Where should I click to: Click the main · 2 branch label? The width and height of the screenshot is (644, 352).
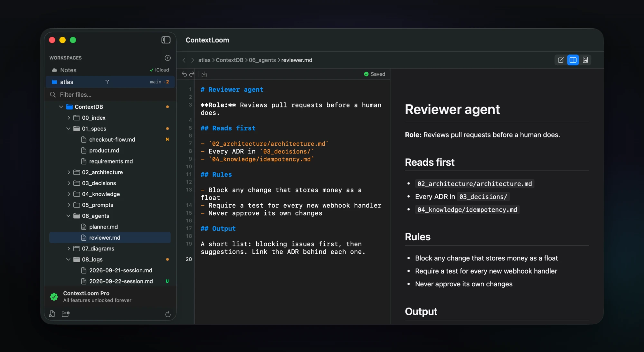tap(159, 82)
